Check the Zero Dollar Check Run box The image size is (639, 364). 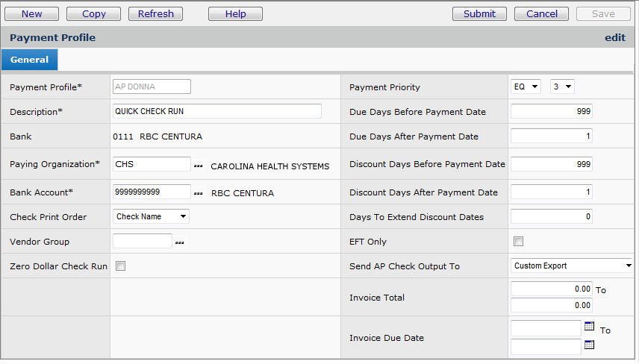[120, 266]
